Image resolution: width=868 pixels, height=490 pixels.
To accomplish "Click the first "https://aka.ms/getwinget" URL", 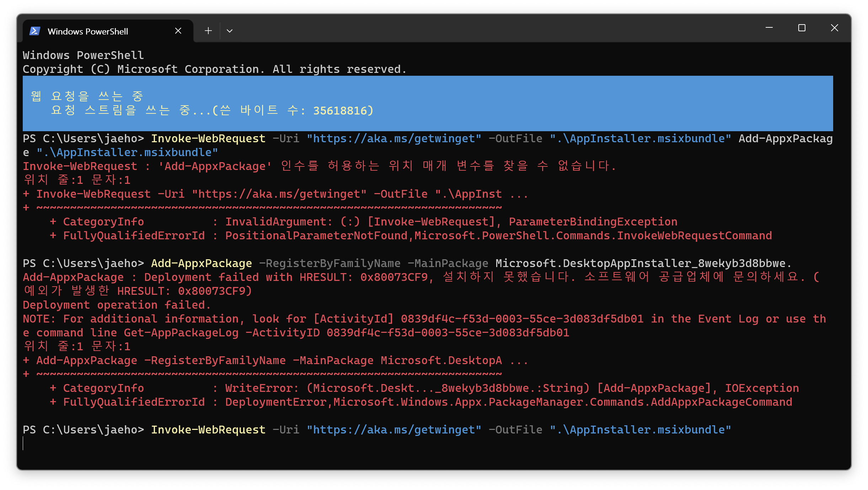I will [394, 138].
